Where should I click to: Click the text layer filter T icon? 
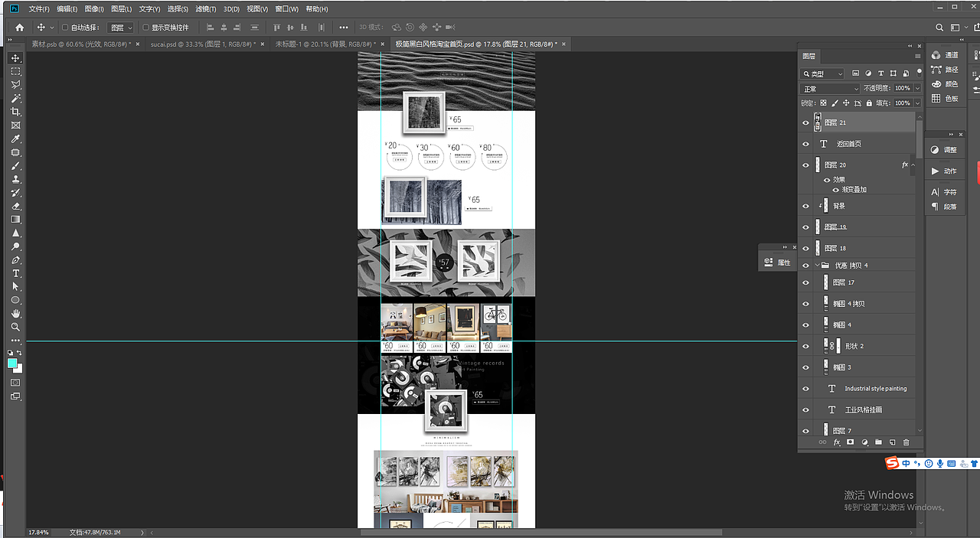pyautogui.click(x=880, y=73)
